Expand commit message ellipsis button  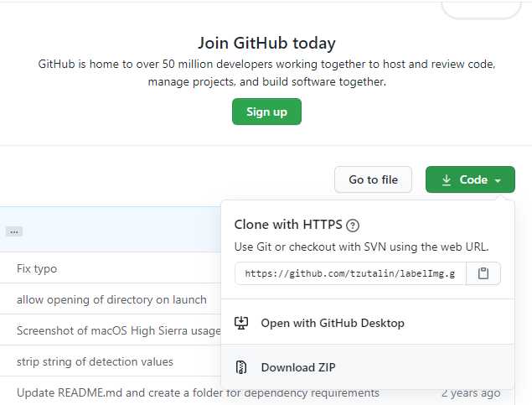pyautogui.click(x=14, y=232)
